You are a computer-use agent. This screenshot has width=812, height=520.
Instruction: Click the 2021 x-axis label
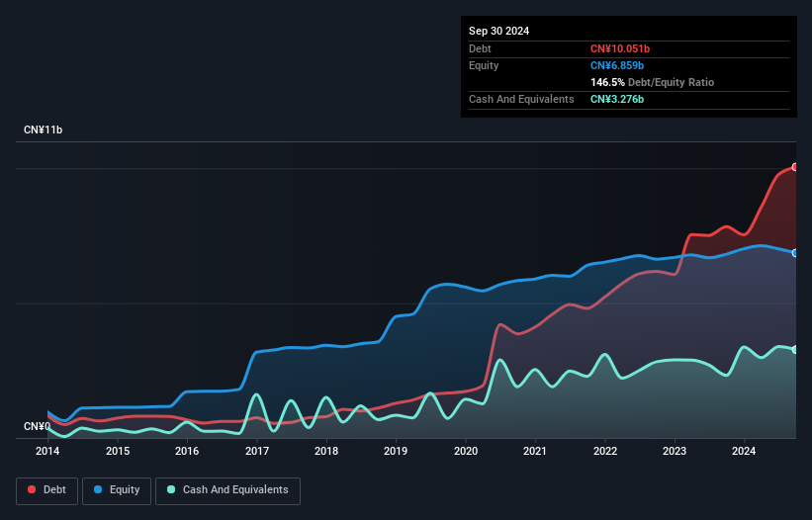[x=535, y=451]
